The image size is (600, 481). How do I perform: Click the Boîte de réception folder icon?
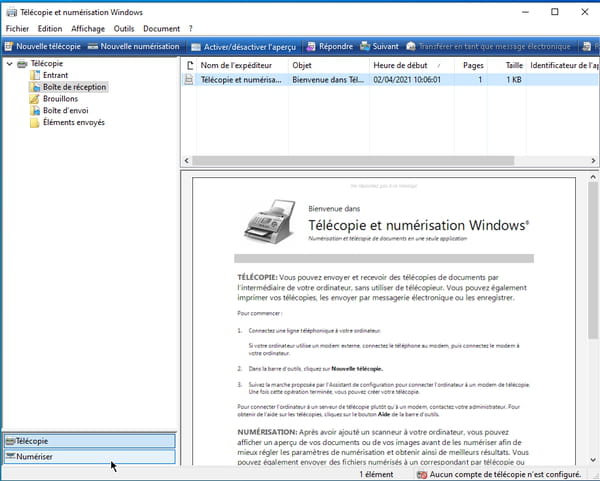click(x=35, y=87)
